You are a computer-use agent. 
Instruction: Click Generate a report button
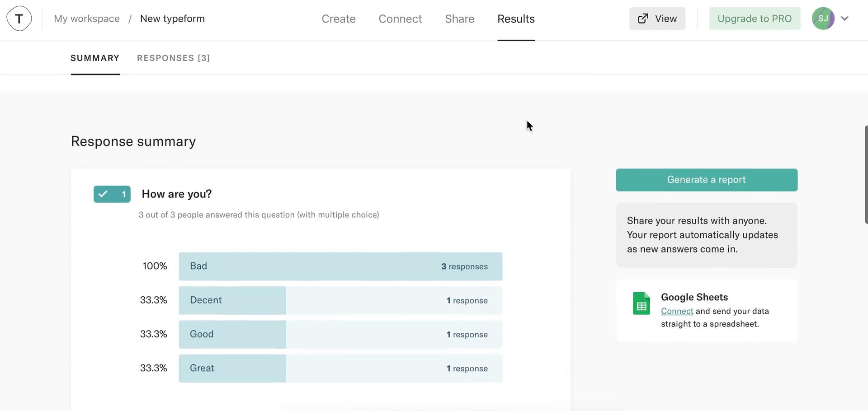tap(707, 180)
